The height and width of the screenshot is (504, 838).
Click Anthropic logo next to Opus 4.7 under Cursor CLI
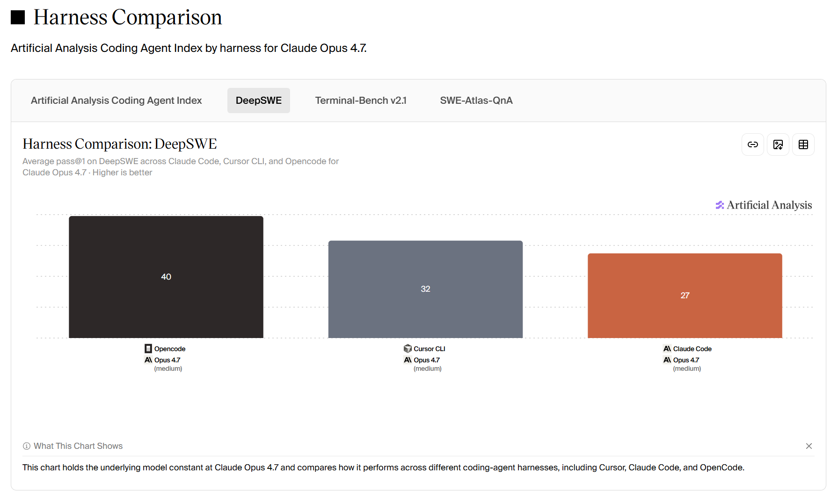point(408,360)
